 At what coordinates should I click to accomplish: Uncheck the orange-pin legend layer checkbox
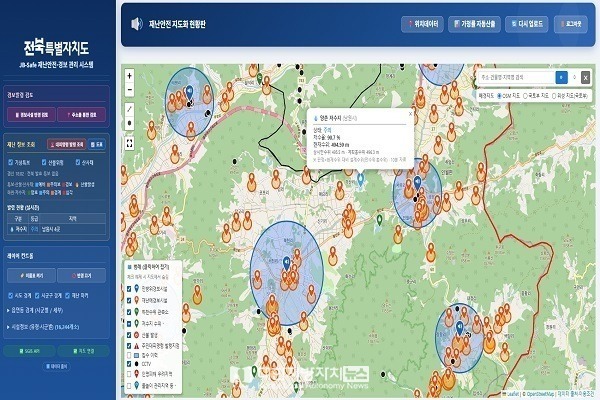[129, 300]
